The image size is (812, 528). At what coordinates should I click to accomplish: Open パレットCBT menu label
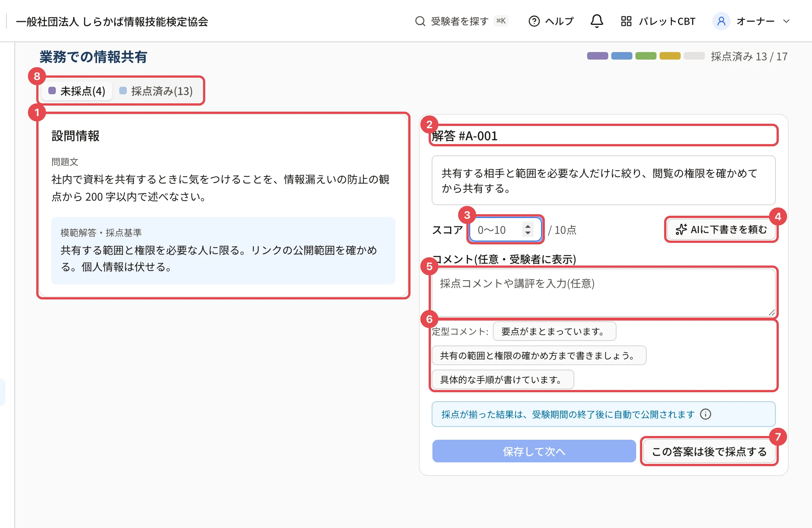[667, 21]
